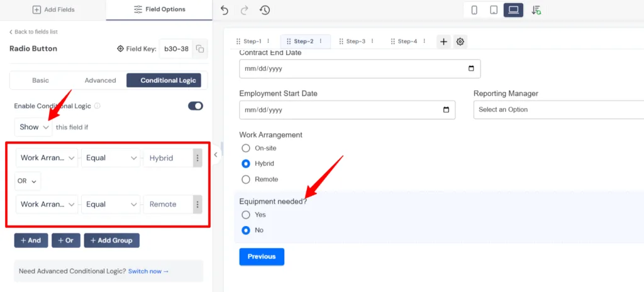
Task: Open first condition's Equal operator dropdown
Action: coord(111,158)
